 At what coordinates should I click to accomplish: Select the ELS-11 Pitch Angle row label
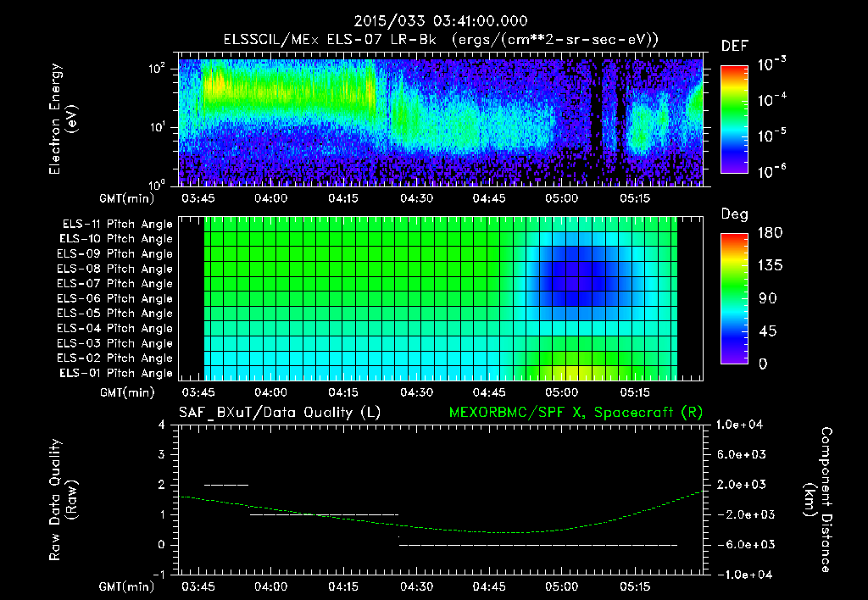pos(117,225)
